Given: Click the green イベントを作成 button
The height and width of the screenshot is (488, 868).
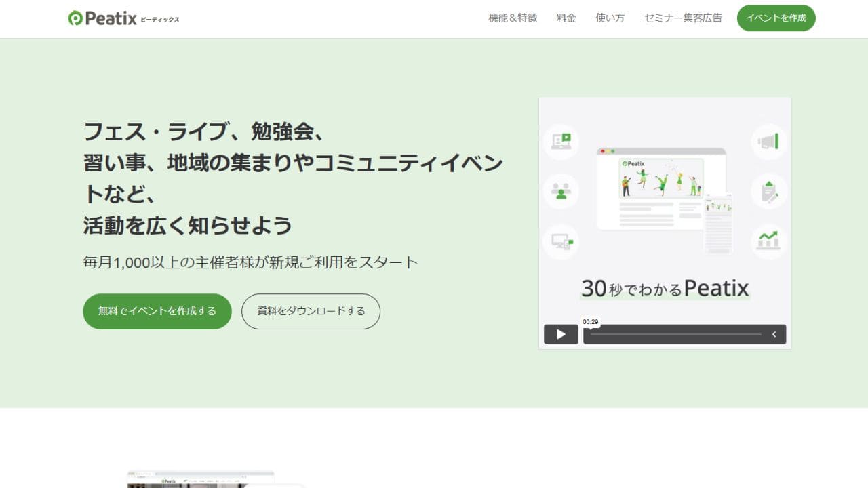Looking at the screenshot, I should [776, 18].
